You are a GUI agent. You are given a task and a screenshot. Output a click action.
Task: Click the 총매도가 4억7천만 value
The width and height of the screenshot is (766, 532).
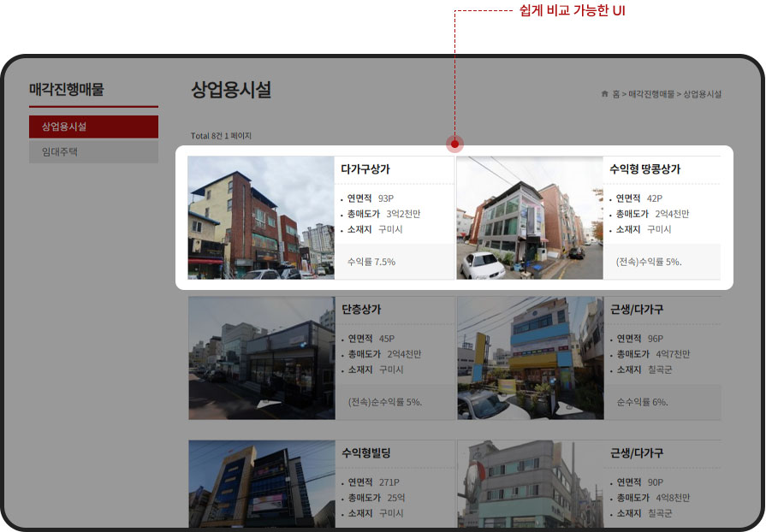pyautogui.click(x=673, y=354)
